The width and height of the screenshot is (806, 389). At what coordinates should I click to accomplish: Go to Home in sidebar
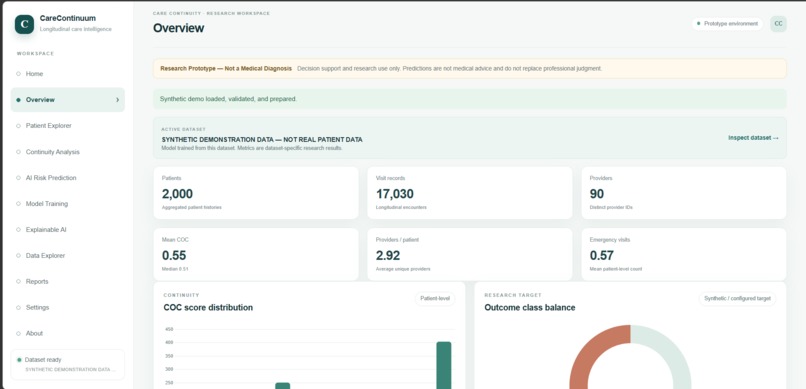[x=68, y=74]
